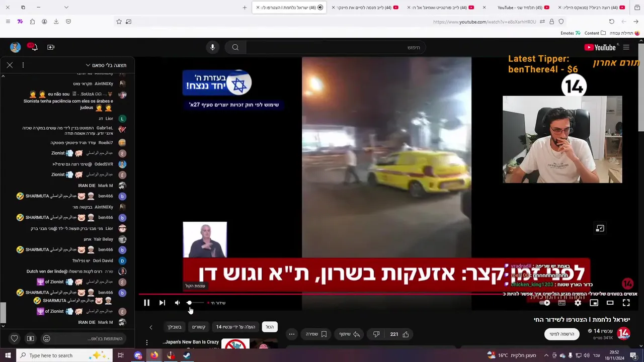644x362 pixels.
Task: Open Super Chat purchase icon
Action: 30,338
